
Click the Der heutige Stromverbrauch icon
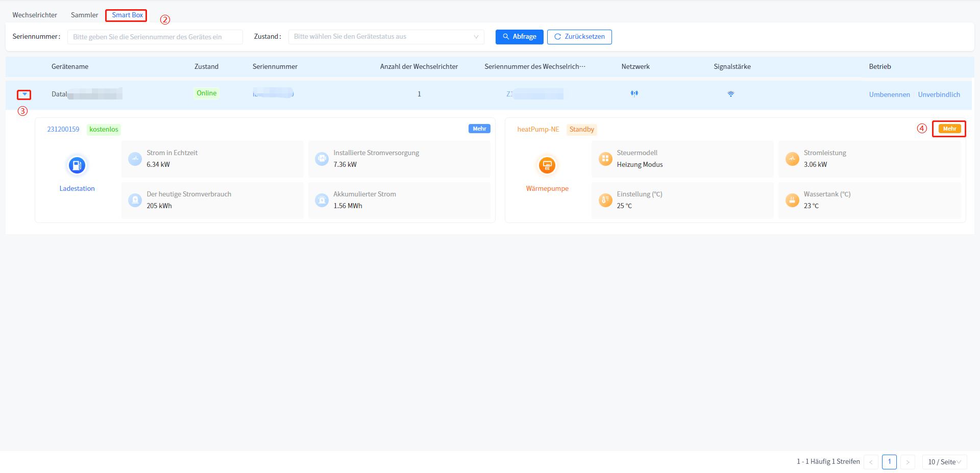tap(135, 200)
